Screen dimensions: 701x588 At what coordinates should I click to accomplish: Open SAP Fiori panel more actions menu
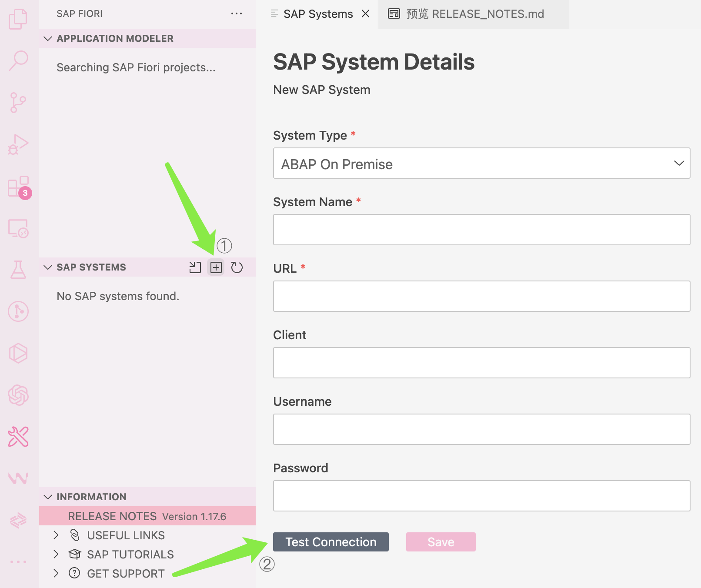pyautogui.click(x=237, y=13)
